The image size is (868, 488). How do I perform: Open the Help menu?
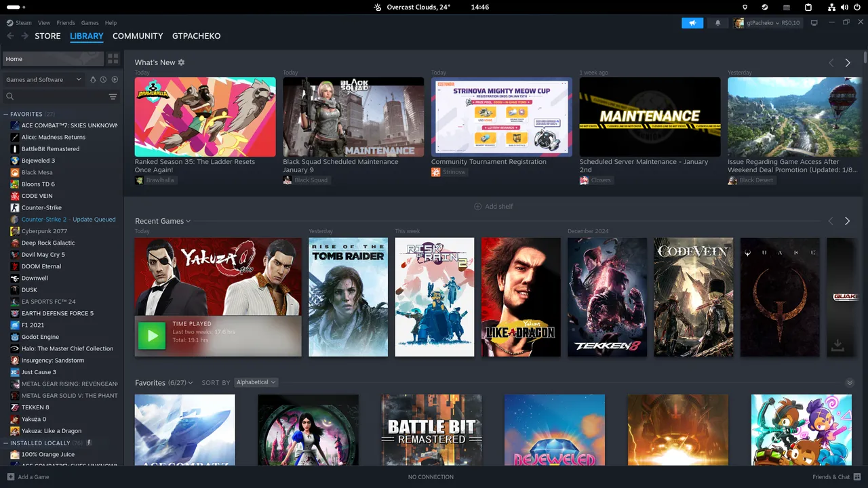[111, 22]
